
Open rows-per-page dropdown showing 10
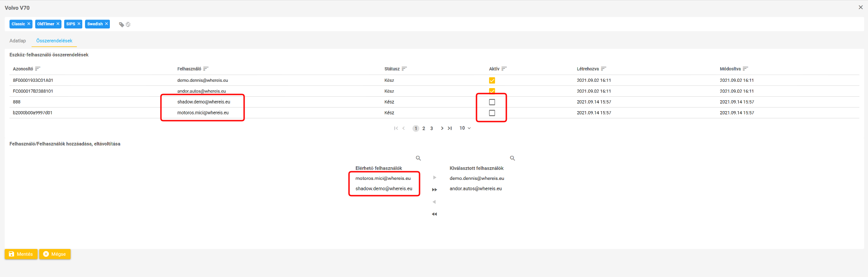tap(465, 128)
